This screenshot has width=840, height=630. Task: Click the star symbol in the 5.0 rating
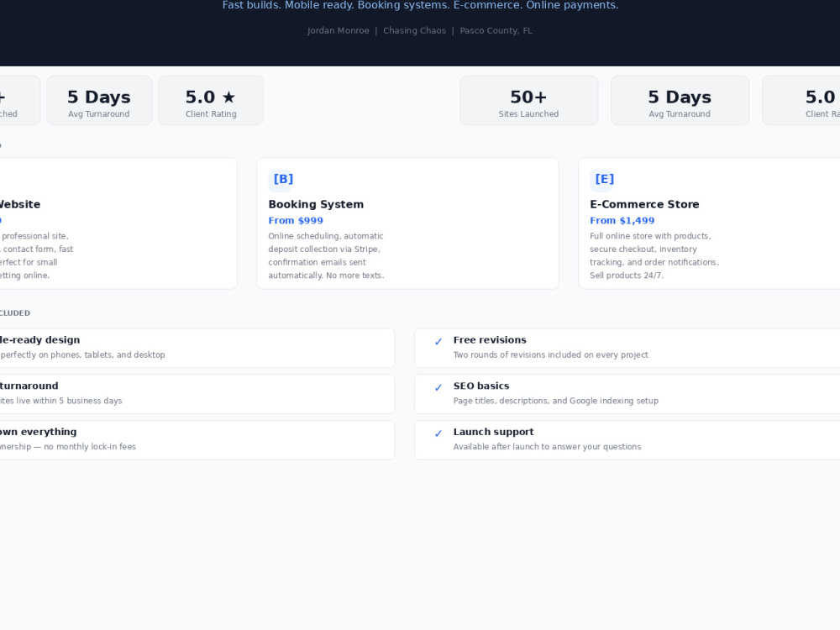[228, 97]
